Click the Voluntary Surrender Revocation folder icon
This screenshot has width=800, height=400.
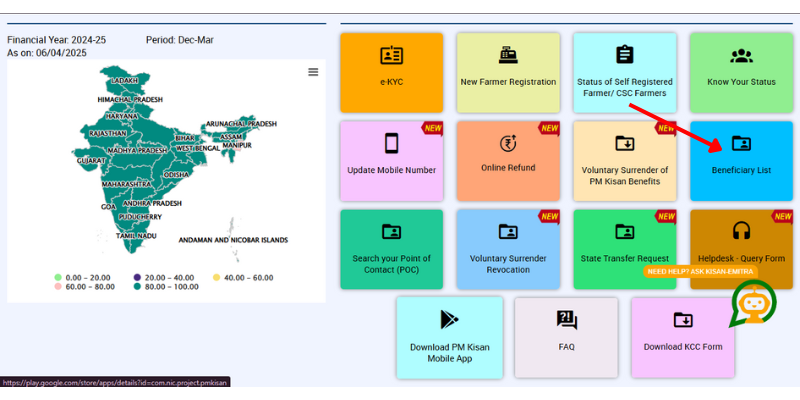coord(508,232)
